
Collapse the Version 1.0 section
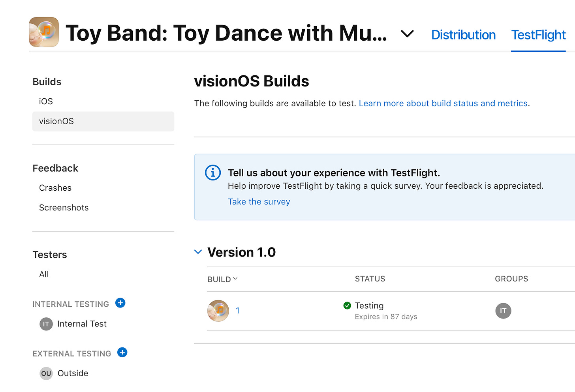pos(198,251)
